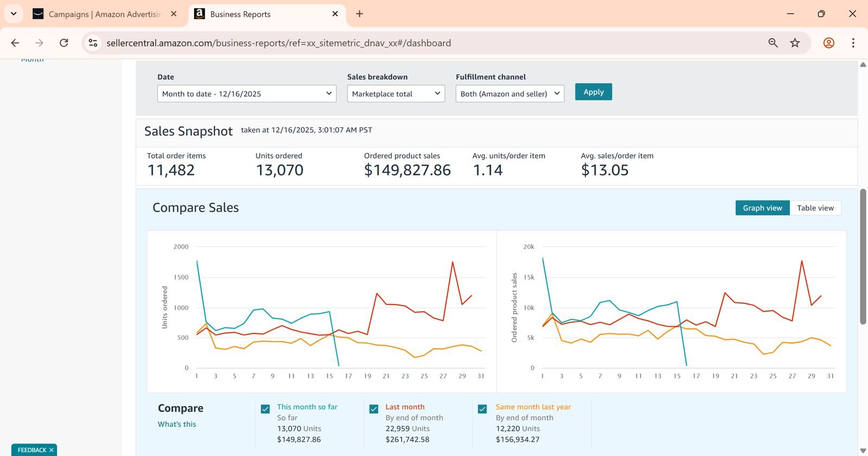Open the Fulfillment channel dropdown
Screen dimensions: 868x456
coord(509,93)
